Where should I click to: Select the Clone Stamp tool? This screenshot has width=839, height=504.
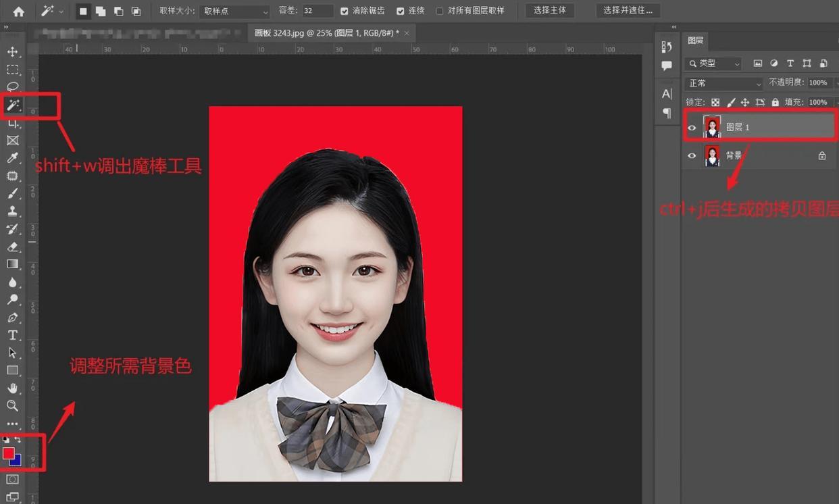pos(12,211)
